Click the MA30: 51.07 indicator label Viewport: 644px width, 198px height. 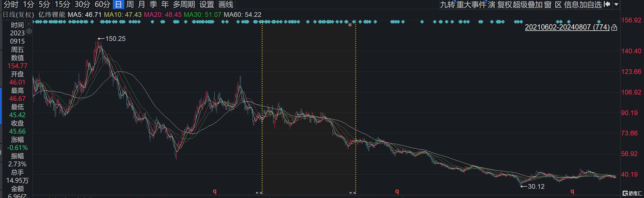[203, 15]
